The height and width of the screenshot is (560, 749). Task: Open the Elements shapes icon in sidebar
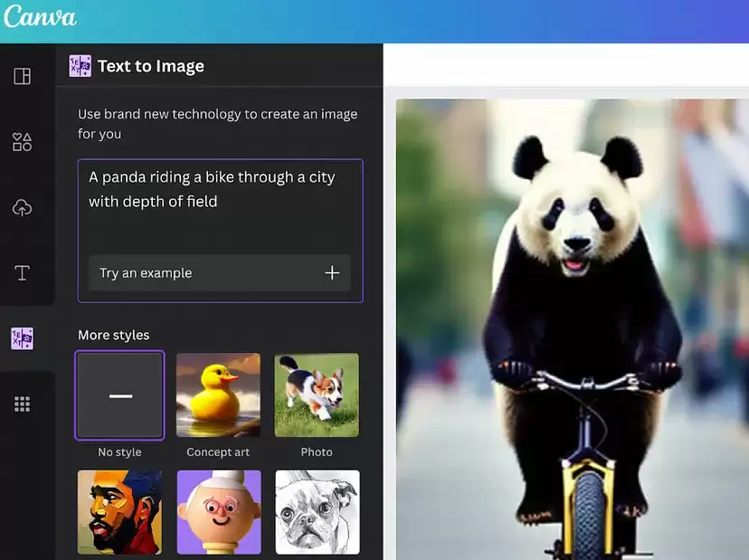tap(22, 142)
